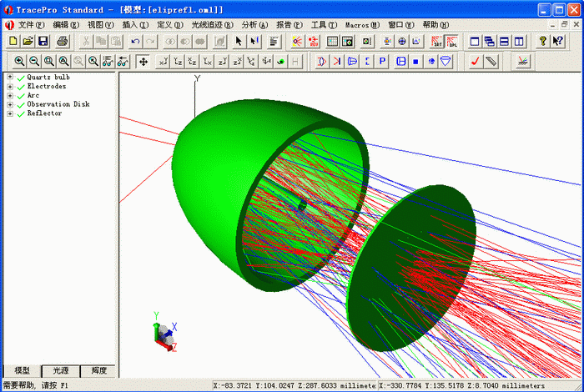Tile windows horizontally icon
Screen dimensions: 584x392
click(504, 42)
